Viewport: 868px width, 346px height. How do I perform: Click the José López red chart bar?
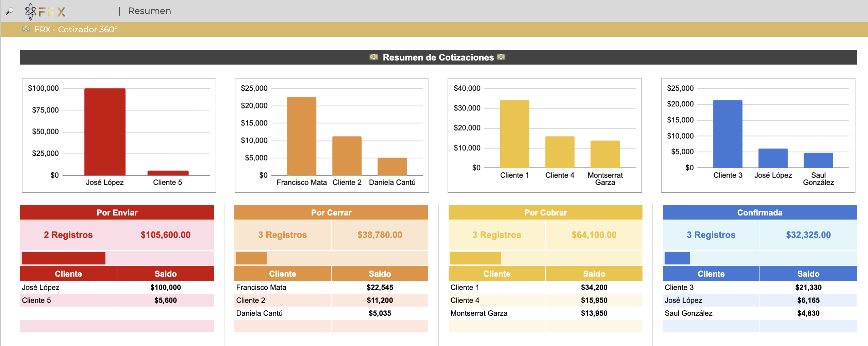pyautogui.click(x=105, y=132)
